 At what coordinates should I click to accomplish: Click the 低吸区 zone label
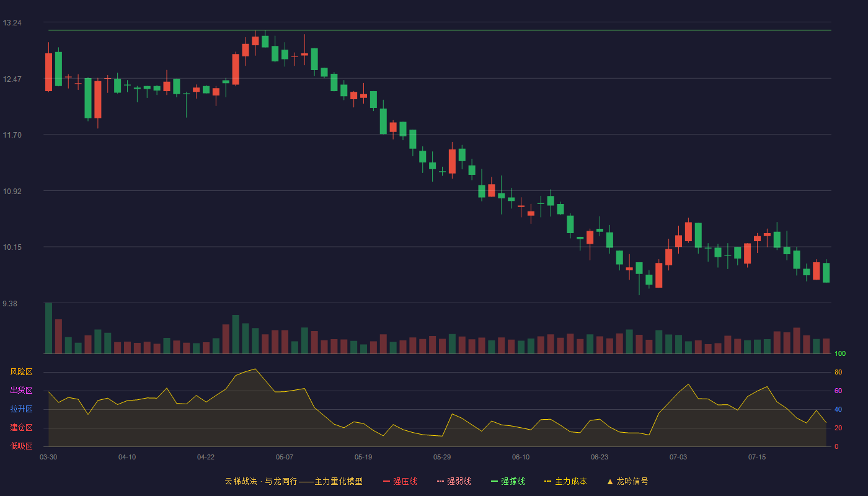coord(21,446)
